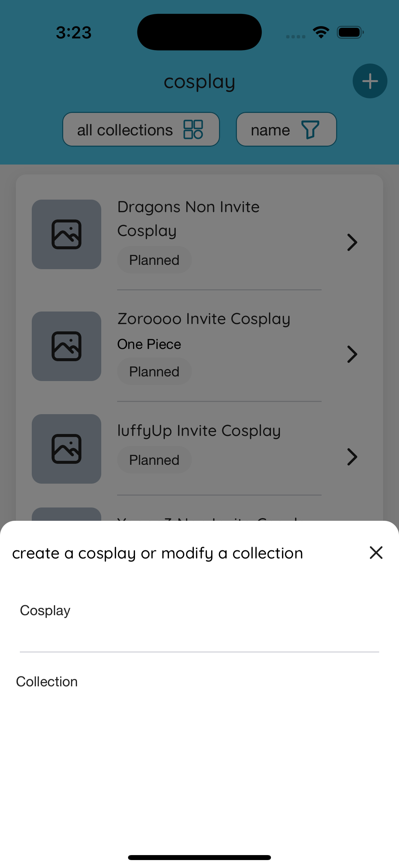Click the One Piece series label
The image size is (399, 868).
149,344
